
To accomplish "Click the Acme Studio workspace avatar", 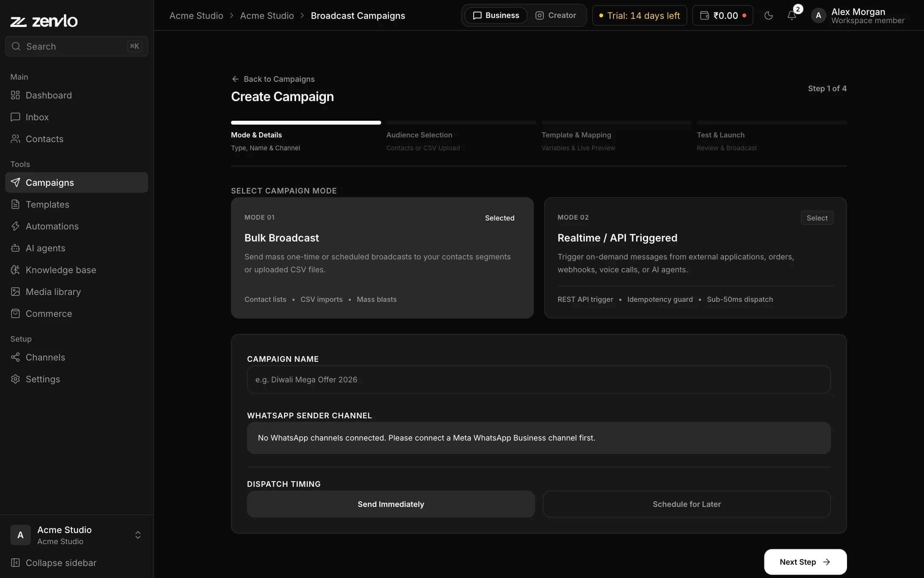I will (20, 535).
